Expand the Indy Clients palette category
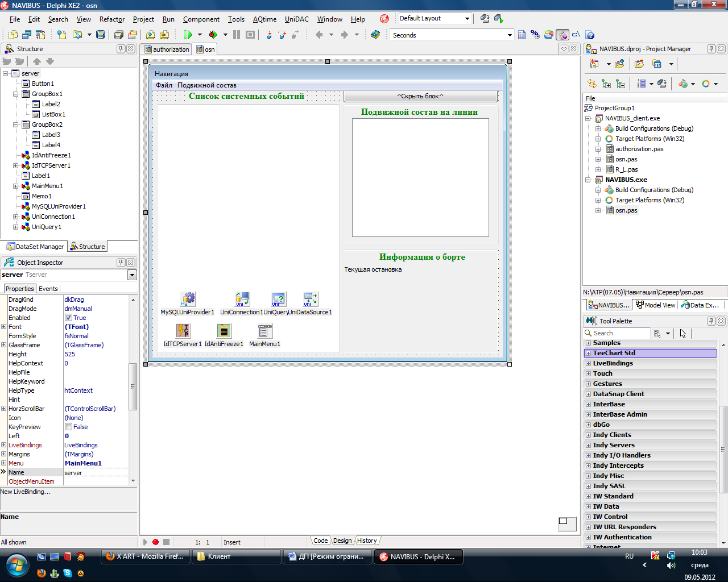Image resolution: width=728 pixels, height=582 pixels. click(x=588, y=435)
